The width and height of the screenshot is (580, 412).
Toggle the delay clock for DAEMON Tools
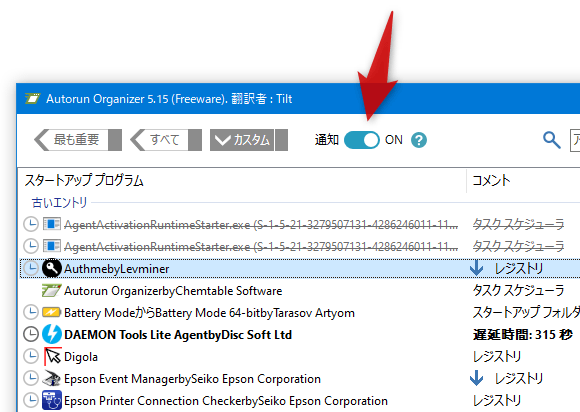point(31,334)
